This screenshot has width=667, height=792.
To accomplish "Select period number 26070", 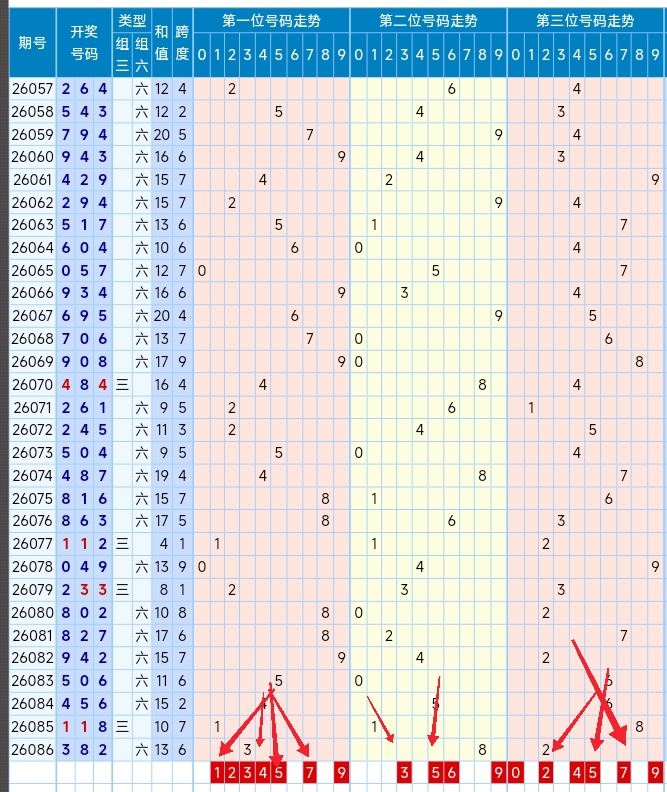I will pos(32,385).
